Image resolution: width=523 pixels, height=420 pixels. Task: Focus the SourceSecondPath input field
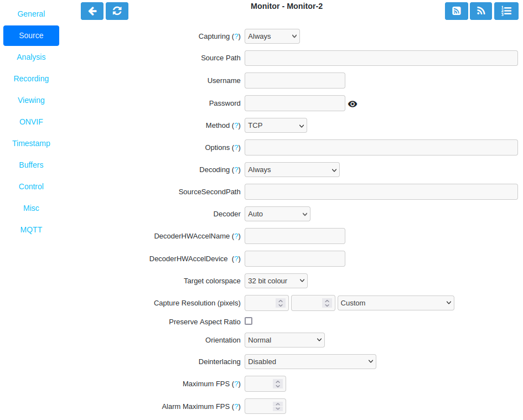(381, 192)
